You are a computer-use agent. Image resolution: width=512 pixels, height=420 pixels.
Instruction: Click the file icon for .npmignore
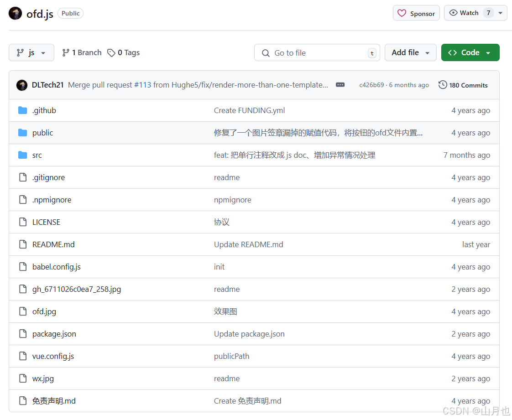tap(23, 200)
